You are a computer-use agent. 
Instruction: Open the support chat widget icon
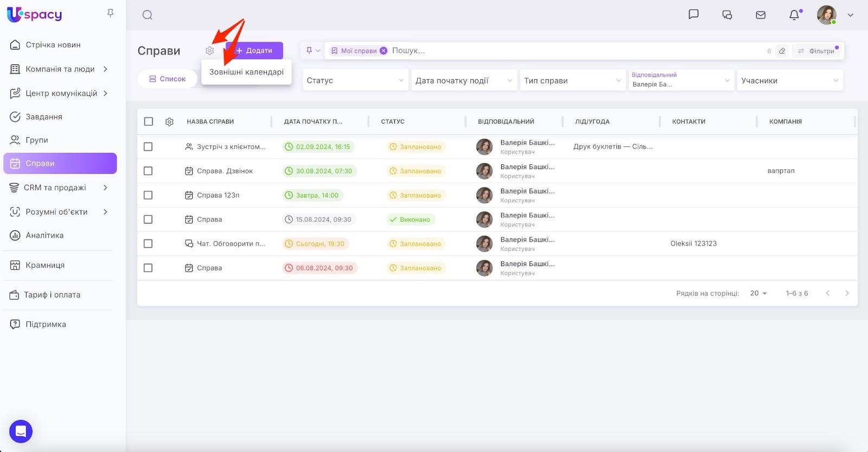(21, 431)
